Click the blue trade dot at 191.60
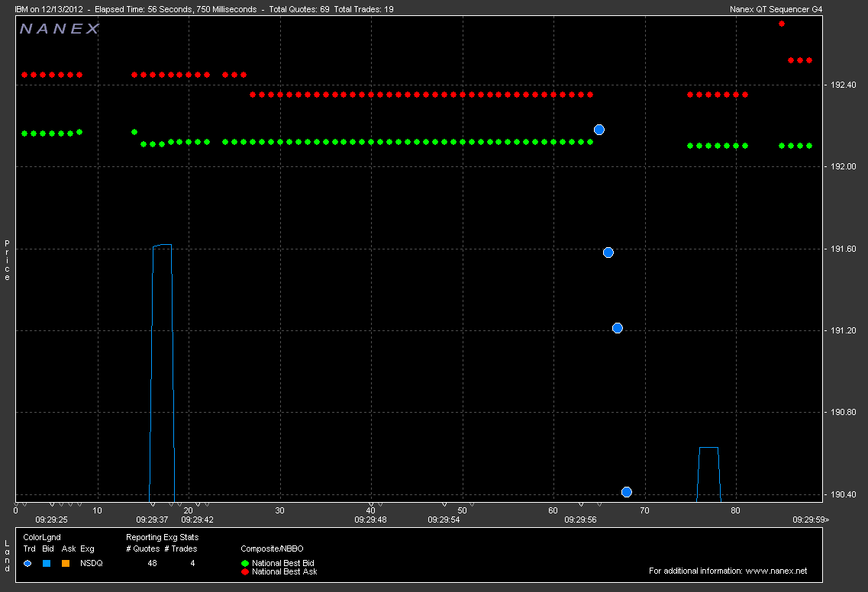Screen dimensions: 868x592 [x=608, y=253]
